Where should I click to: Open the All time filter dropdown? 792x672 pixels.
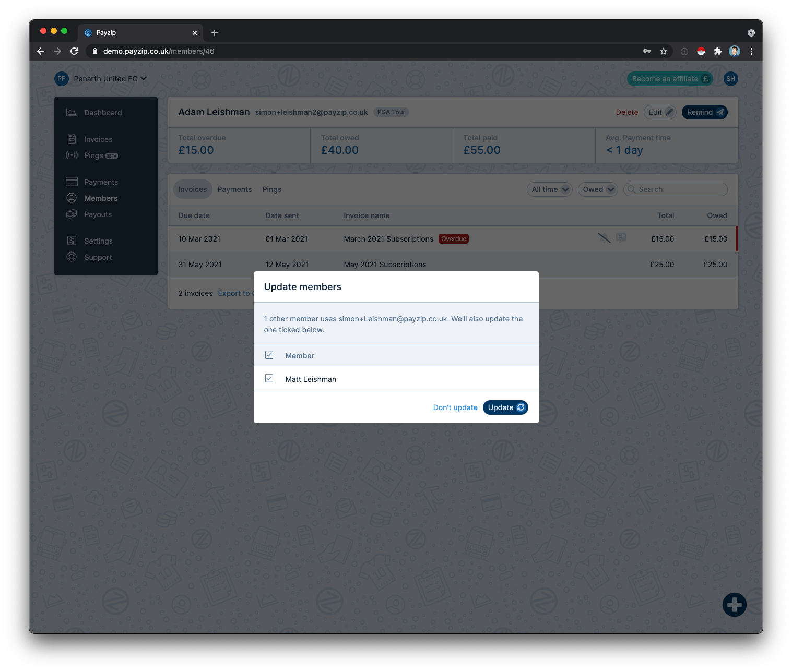point(550,189)
